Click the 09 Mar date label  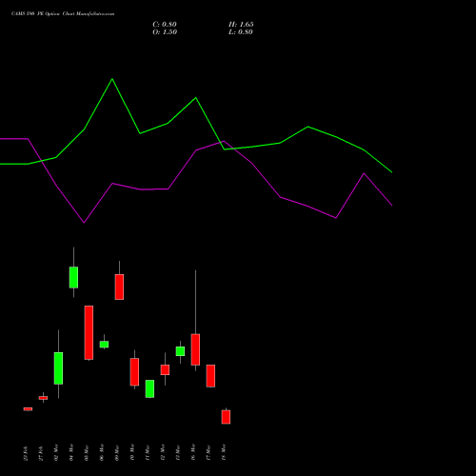117,452
